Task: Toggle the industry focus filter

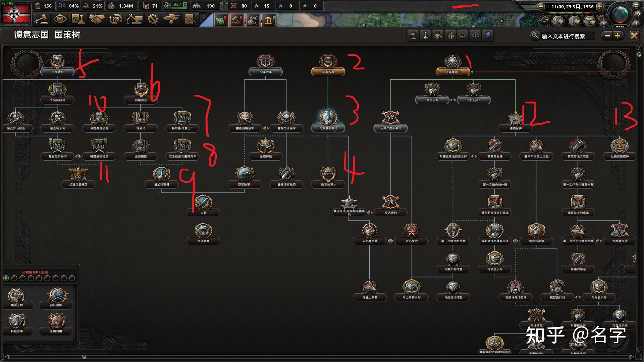Action: [x=438, y=36]
